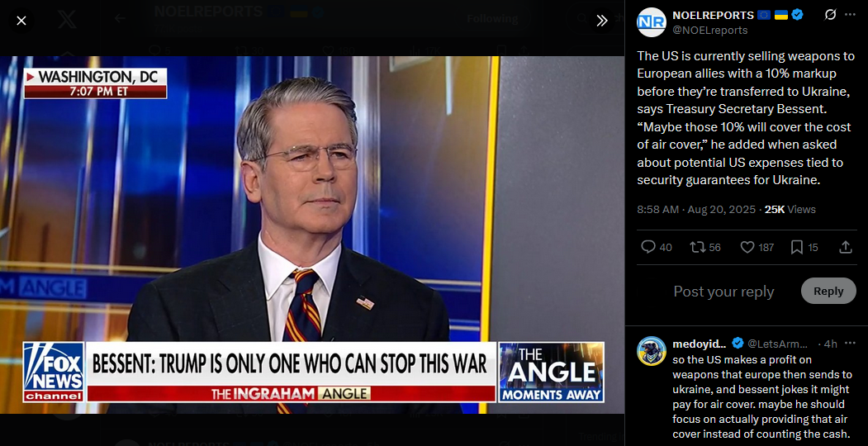Share the post via the upload arrow icon
This screenshot has width=868, height=446.
846,247
